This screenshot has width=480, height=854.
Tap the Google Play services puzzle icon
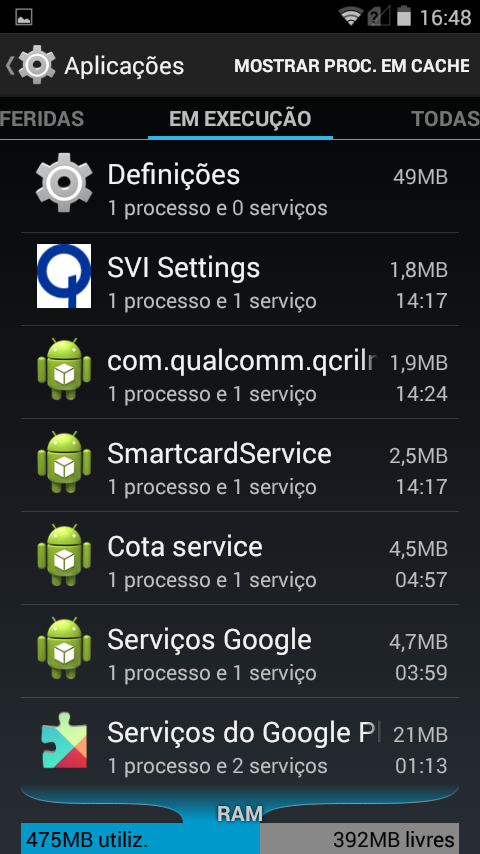click(64, 741)
